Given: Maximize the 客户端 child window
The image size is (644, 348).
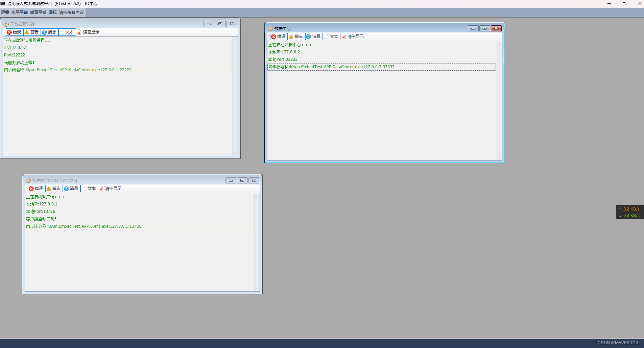Looking at the screenshot, I should point(242,180).
